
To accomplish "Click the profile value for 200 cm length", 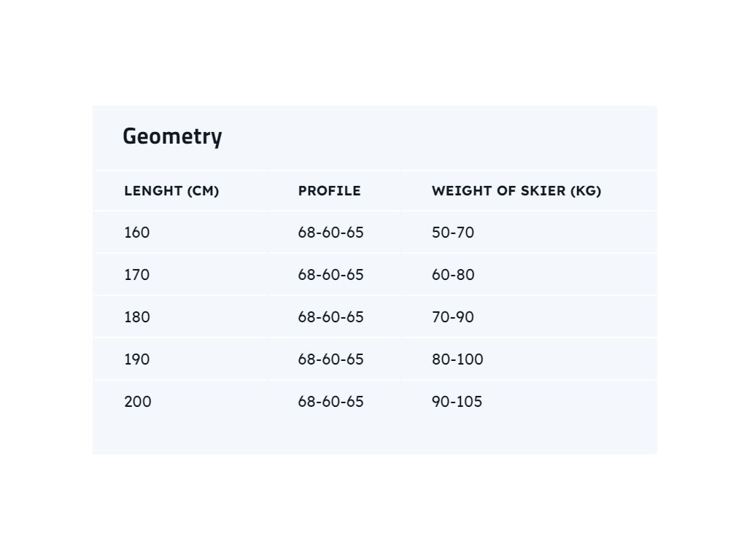I will click(330, 402).
